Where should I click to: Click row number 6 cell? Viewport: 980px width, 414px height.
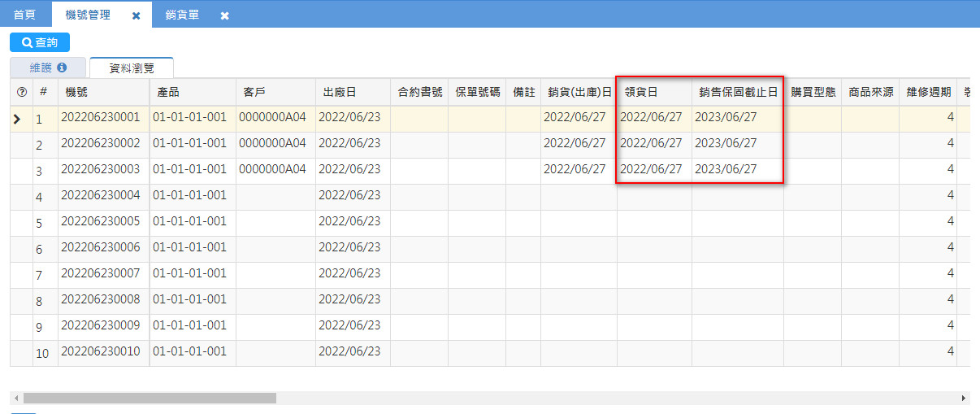point(46,249)
